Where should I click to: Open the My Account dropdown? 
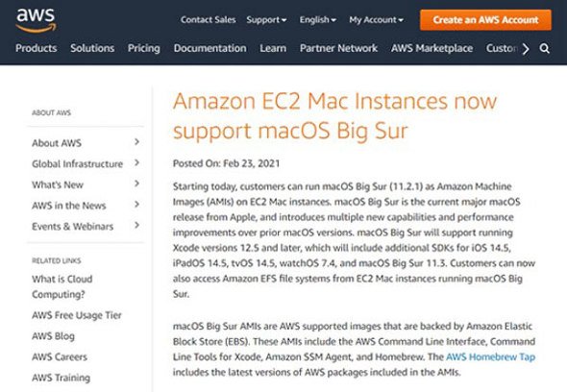[x=376, y=20]
